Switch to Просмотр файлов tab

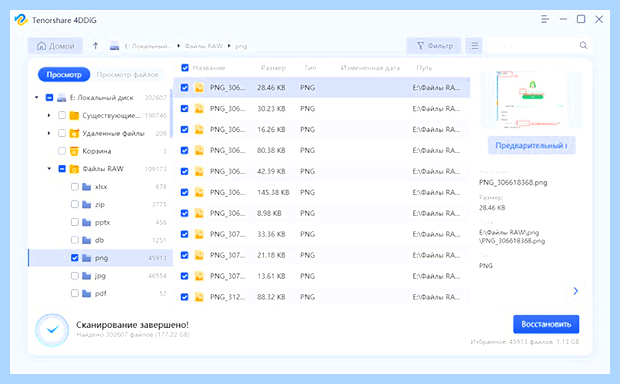point(127,74)
